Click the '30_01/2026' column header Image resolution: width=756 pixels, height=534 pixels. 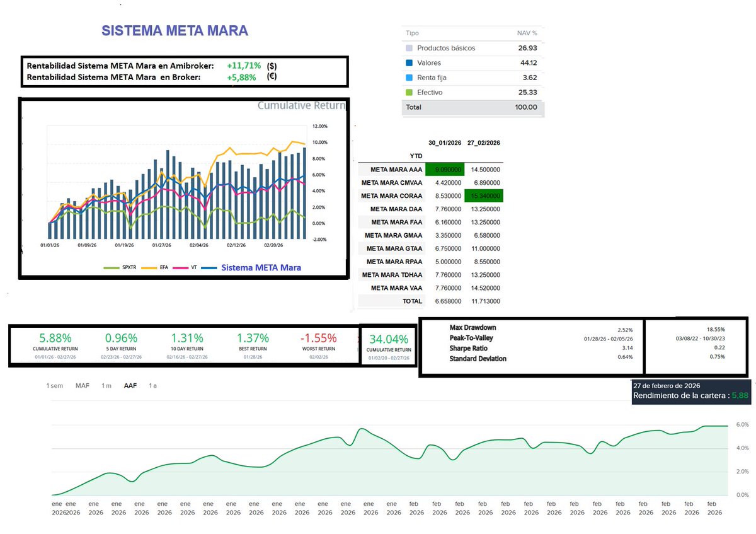tap(445, 143)
